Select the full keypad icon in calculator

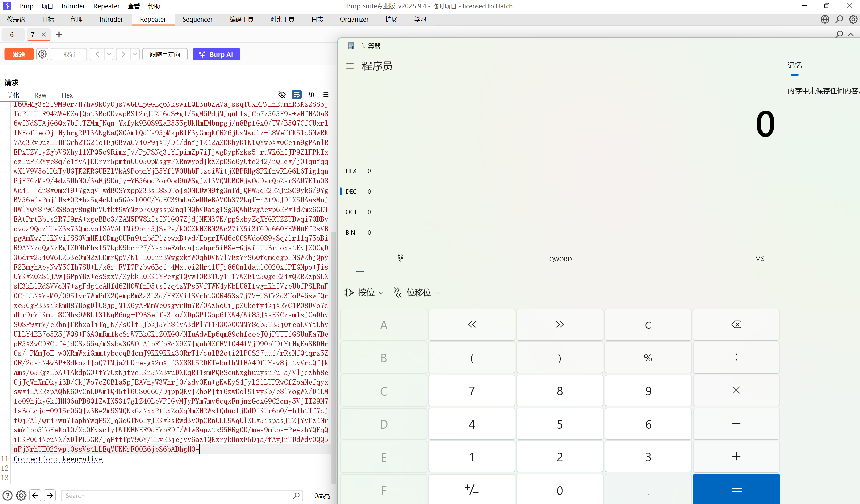coord(360,258)
